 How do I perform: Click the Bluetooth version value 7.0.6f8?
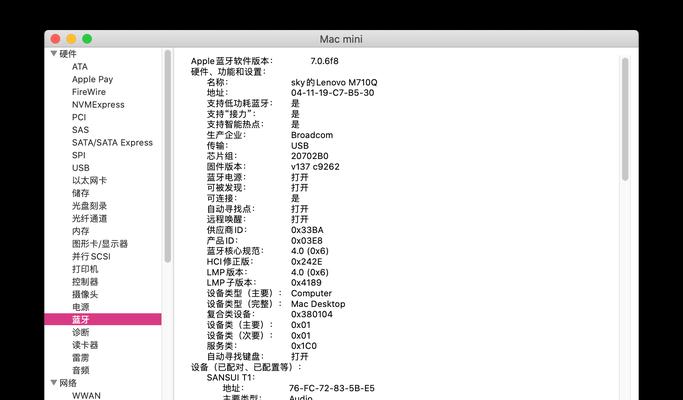point(324,61)
